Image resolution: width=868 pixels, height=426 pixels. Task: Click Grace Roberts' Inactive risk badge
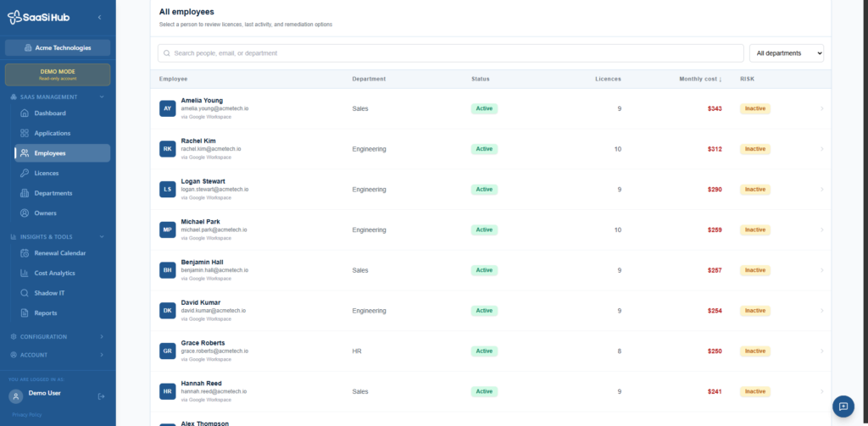pyautogui.click(x=755, y=351)
